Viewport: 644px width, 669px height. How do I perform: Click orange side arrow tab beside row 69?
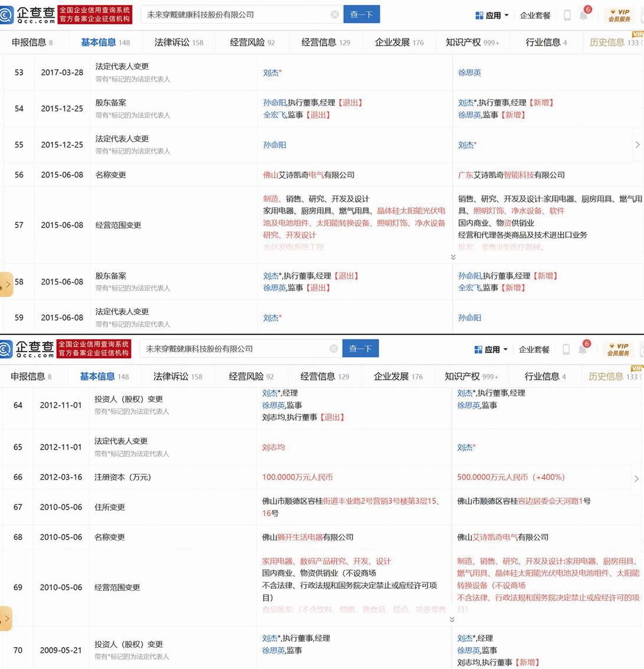[x=5, y=618]
